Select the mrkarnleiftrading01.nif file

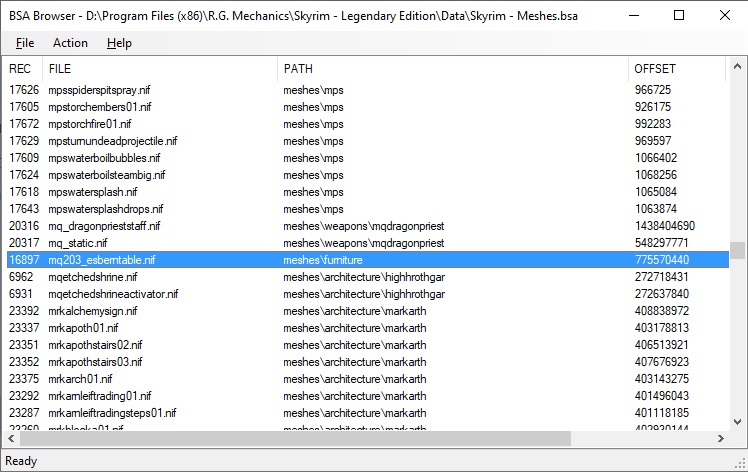click(100, 396)
